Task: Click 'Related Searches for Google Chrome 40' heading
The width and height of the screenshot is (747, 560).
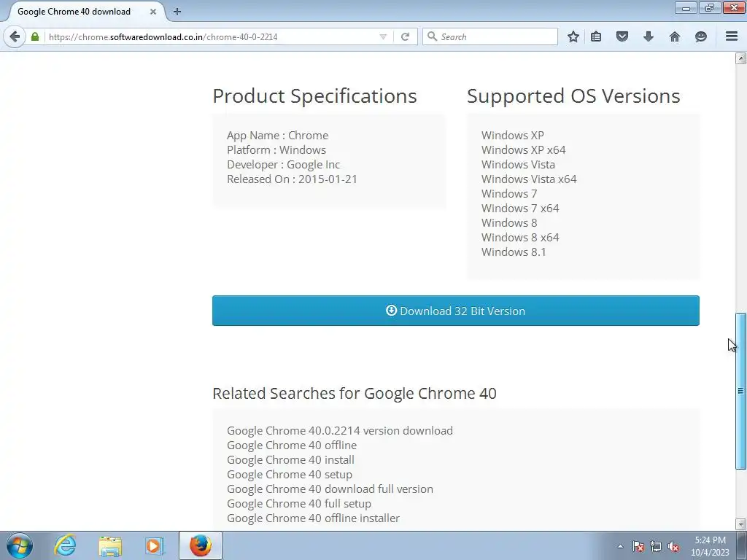Action: [x=355, y=394]
